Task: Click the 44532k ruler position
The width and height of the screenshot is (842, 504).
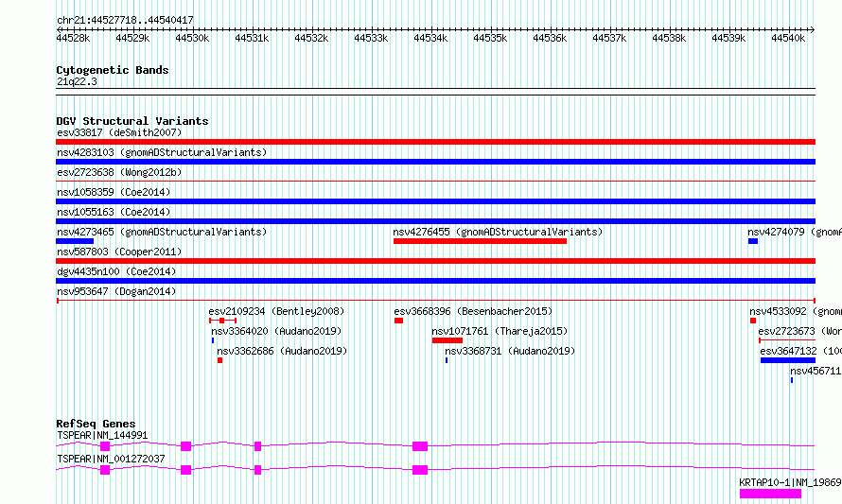Action: (x=311, y=38)
